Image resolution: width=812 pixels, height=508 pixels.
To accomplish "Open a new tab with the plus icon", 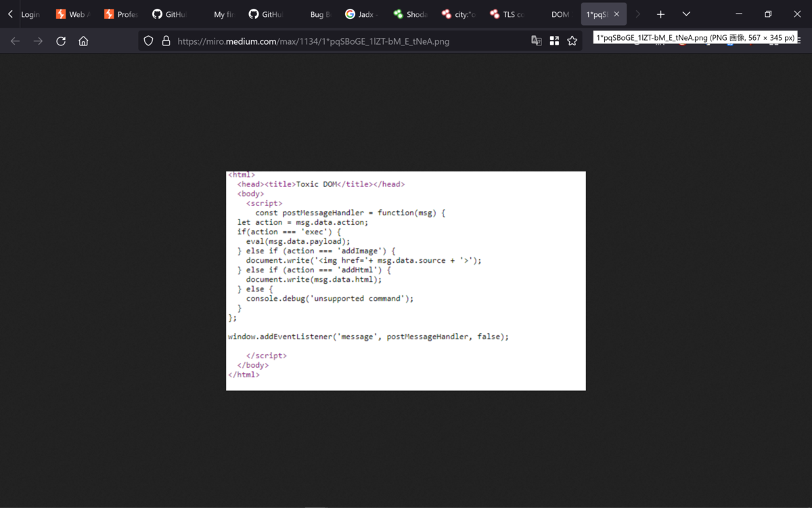I will click(660, 14).
